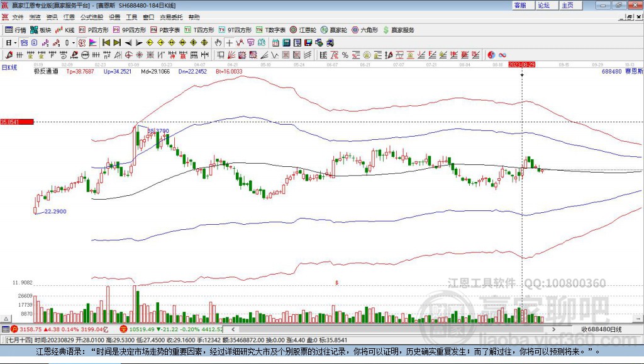Click the black right arrow icon

(x=139, y=43)
